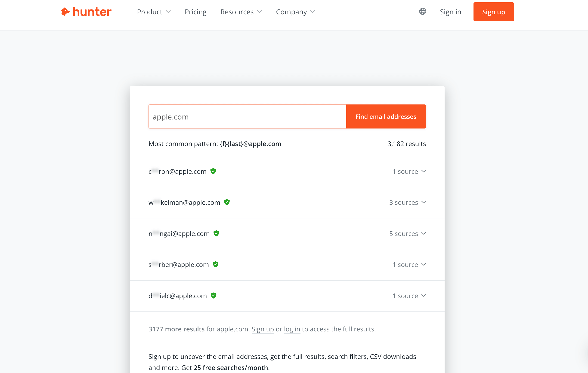588x373 pixels.
Task: Click the Hunter fox logo
Action: 86,12
